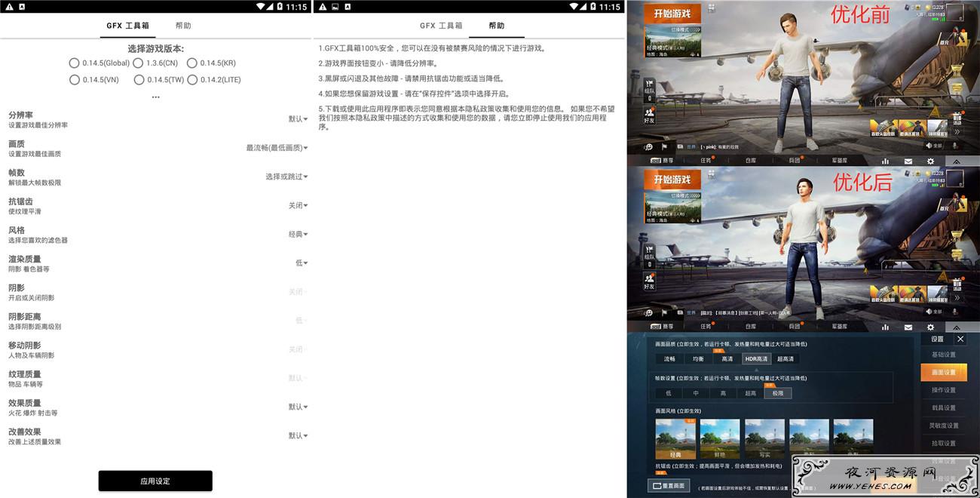Open friends (好友) icon in 优化前 game screen

pos(649,115)
